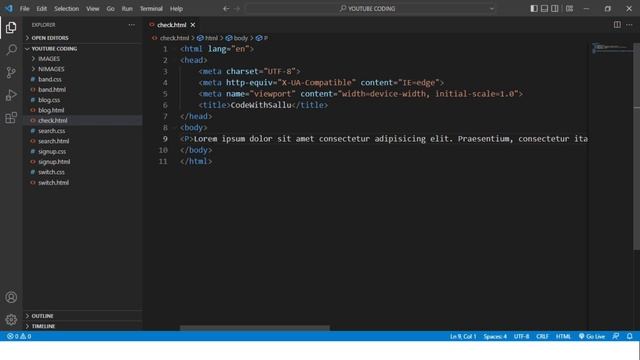Click the VS Code logo icon
Image resolution: width=640 pixels, height=360 pixels.
(x=9, y=8)
